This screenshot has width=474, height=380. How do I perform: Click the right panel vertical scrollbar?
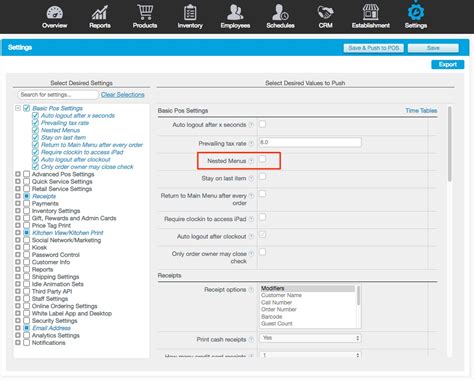click(x=450, y=144)
